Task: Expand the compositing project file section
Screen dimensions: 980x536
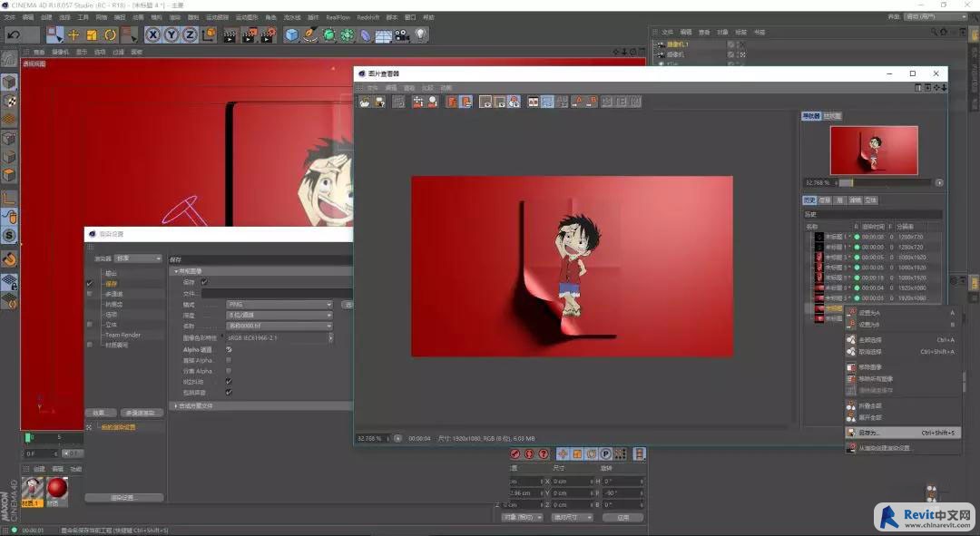Action: [176, 406]
